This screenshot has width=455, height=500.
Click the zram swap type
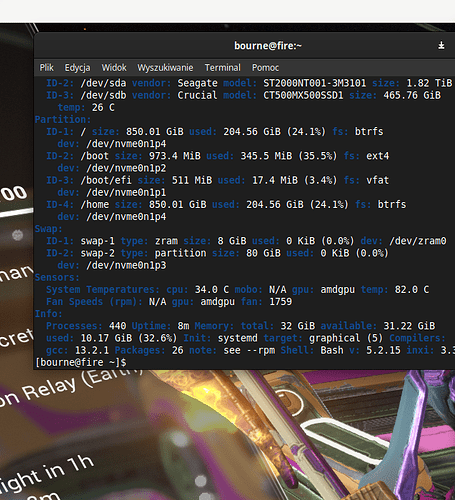(166, 241)
